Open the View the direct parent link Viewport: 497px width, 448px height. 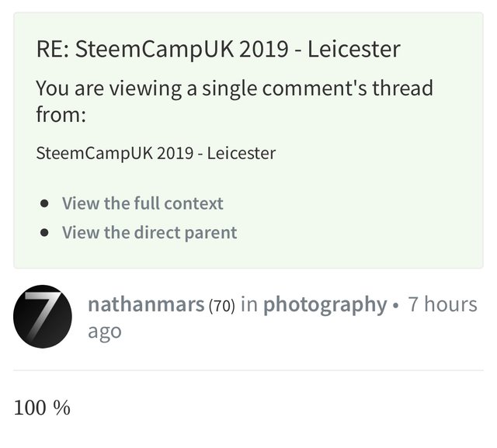coord(149,233)
